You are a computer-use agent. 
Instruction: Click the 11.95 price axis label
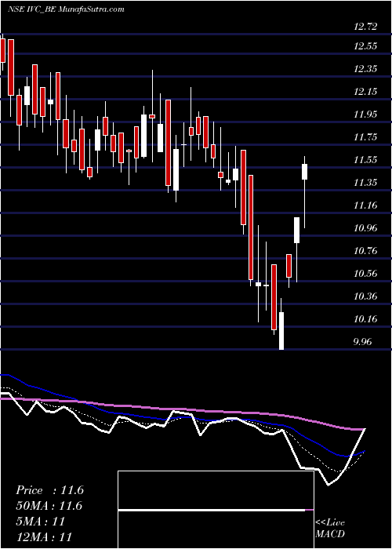pyautogui.click(x=366, y=115)
